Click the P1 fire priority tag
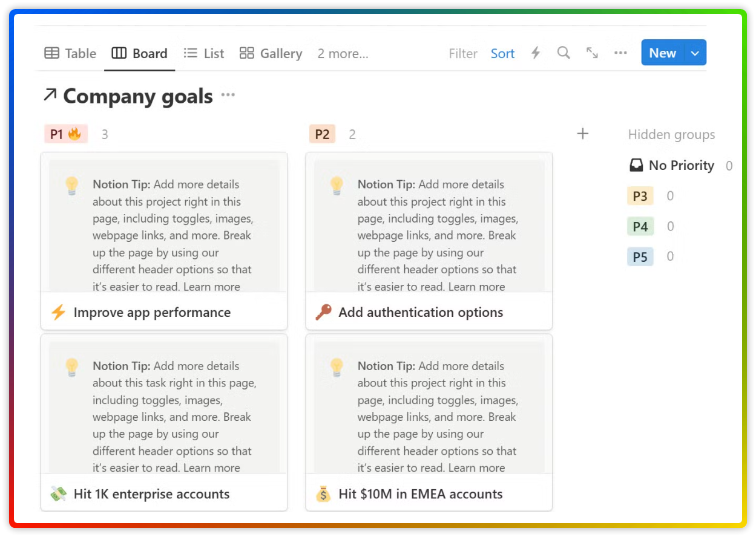This screenshot has width=756, height=537. coord(65,134)
